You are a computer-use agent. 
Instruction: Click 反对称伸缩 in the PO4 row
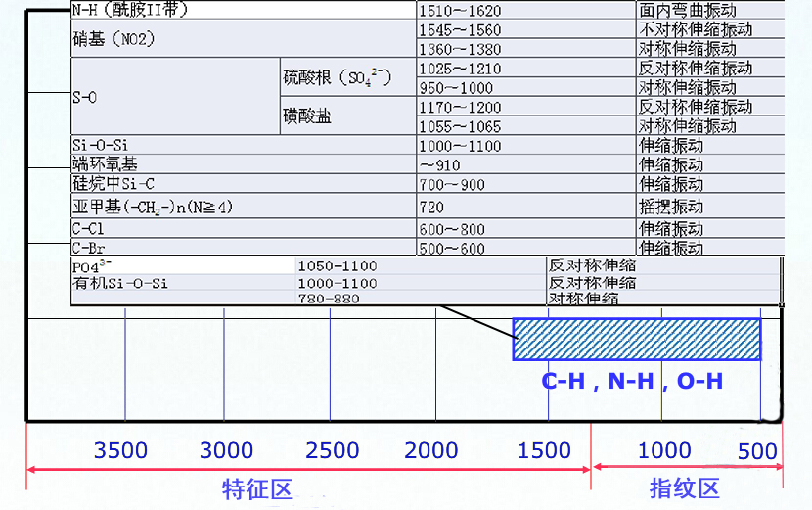pos(592,265)
